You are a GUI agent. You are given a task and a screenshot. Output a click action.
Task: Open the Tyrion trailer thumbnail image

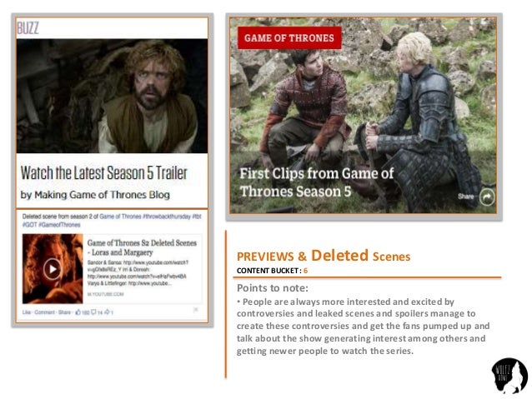point(112,96)
